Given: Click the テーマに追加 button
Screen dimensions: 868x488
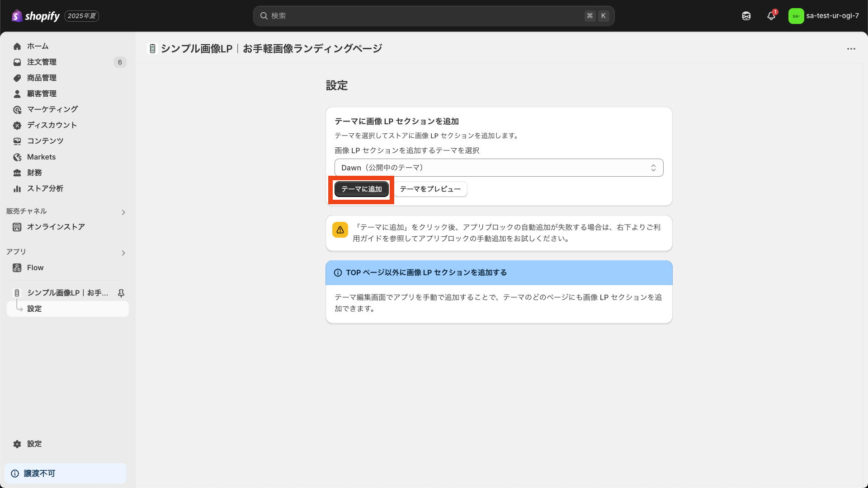Looking at the screenshot, I should [x=361, y=189].
